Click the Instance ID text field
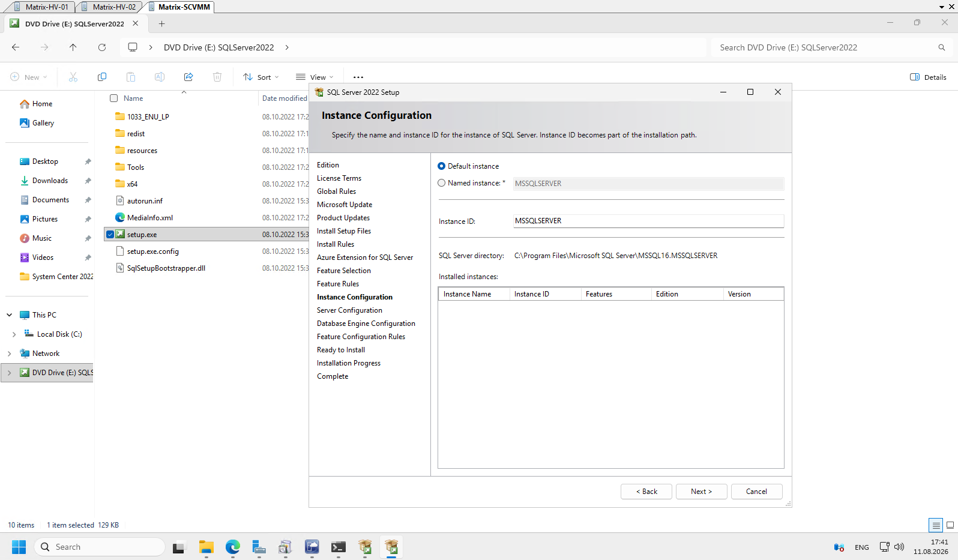958x560 pixels. pos(648,221)
